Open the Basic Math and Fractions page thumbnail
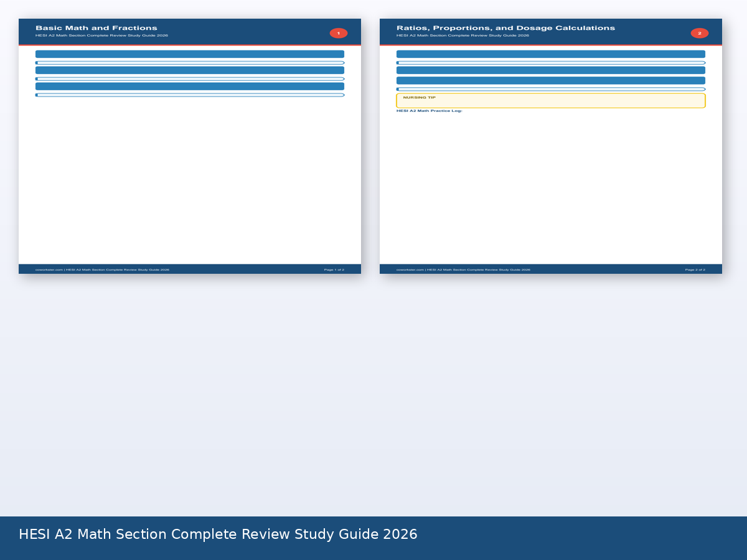Image resolution: width=747 pixels, height=560 pixels. (190, 146)
